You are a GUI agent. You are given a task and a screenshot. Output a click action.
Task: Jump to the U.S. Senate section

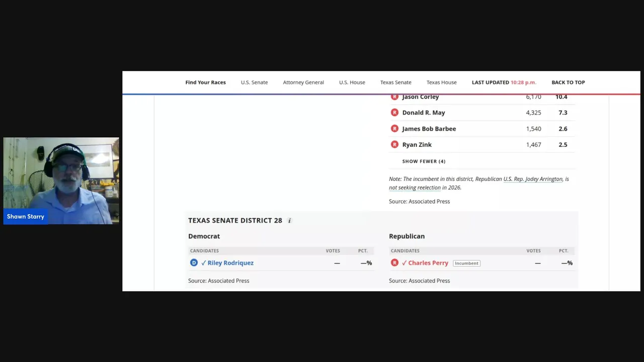(254, 82)
